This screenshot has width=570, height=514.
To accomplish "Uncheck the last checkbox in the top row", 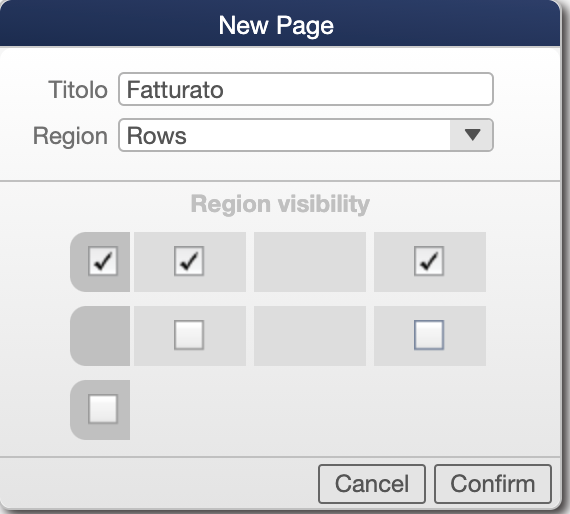I will [x=429, y=261].
